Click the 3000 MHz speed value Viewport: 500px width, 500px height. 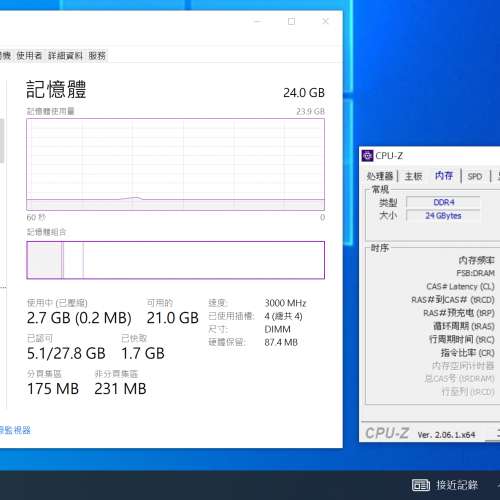tap(285, 303)
